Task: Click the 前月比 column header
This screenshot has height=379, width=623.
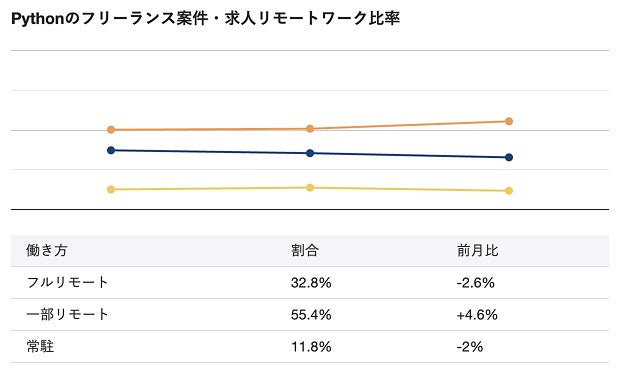Action: pyautogui.click(x=477, y=250)
